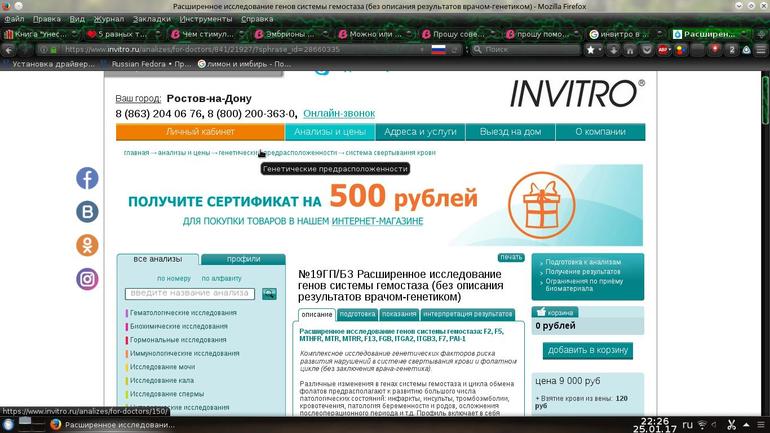
Task: Click добавить в корзину button
Action: click(x=588, y=350)
